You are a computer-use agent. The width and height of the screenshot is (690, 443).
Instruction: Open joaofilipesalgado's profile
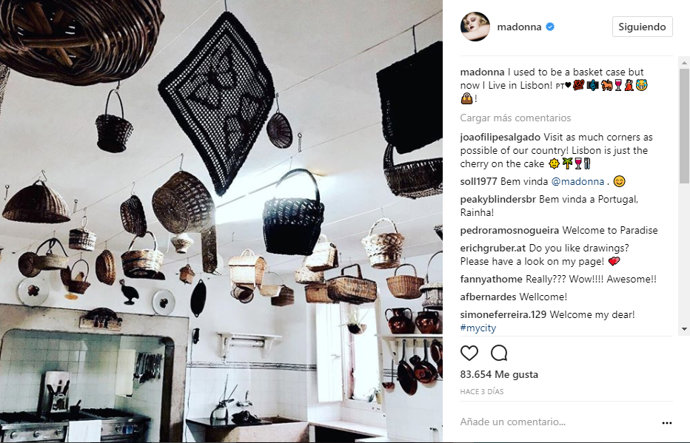tap(500, 137)
